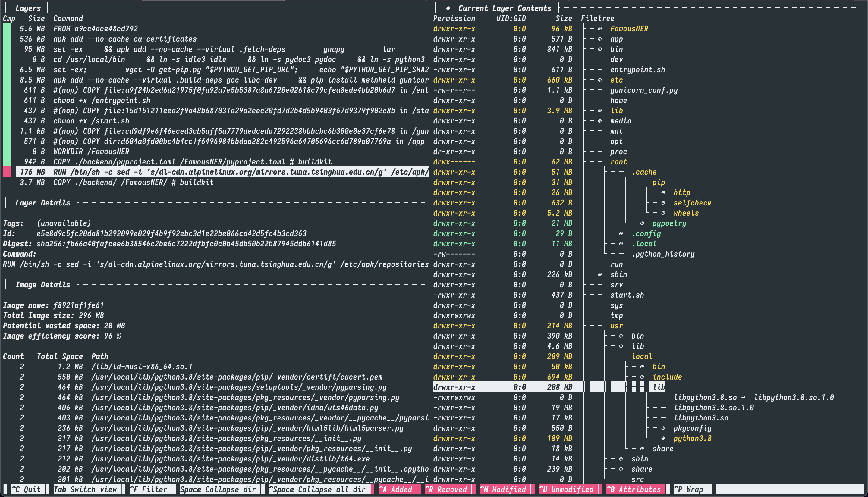Toggle the Added files filter
The image size is (868, 497).
pyautogui.click(x=396, y=489)
